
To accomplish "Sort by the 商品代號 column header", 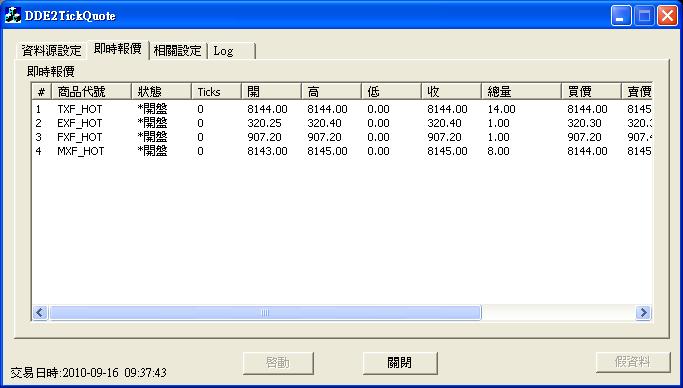I will (x=91, y=92).
